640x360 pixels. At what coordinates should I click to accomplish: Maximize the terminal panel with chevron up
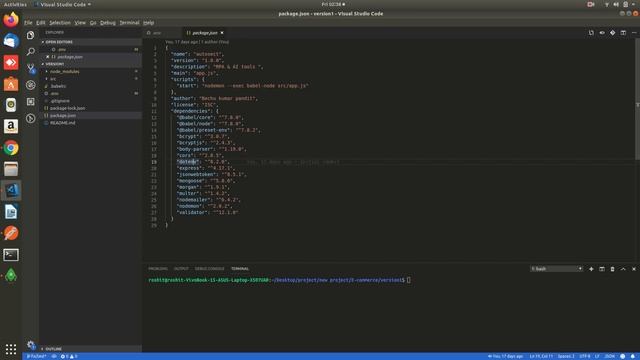623,269
